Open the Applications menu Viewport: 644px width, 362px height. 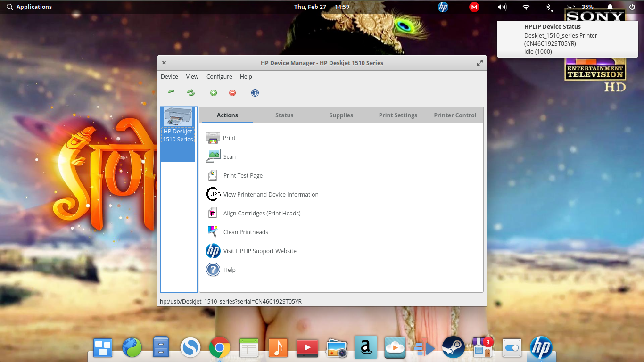coord(28,7)
